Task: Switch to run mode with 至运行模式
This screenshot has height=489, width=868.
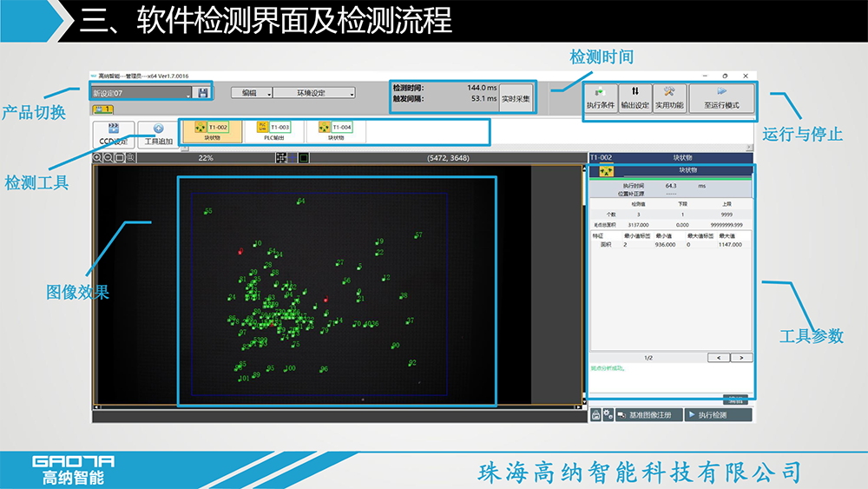Action: click(721, 97)
